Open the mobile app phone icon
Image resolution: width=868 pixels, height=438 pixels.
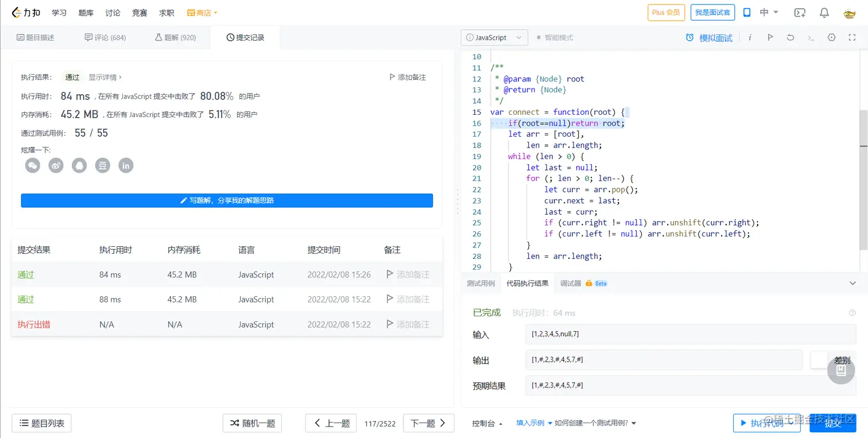tap(747, 13)
